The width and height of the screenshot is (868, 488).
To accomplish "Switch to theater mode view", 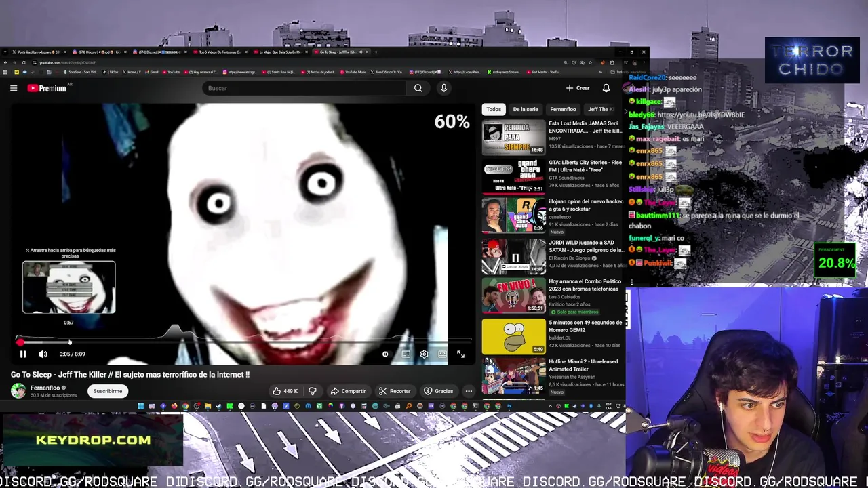I will point(442,354).
